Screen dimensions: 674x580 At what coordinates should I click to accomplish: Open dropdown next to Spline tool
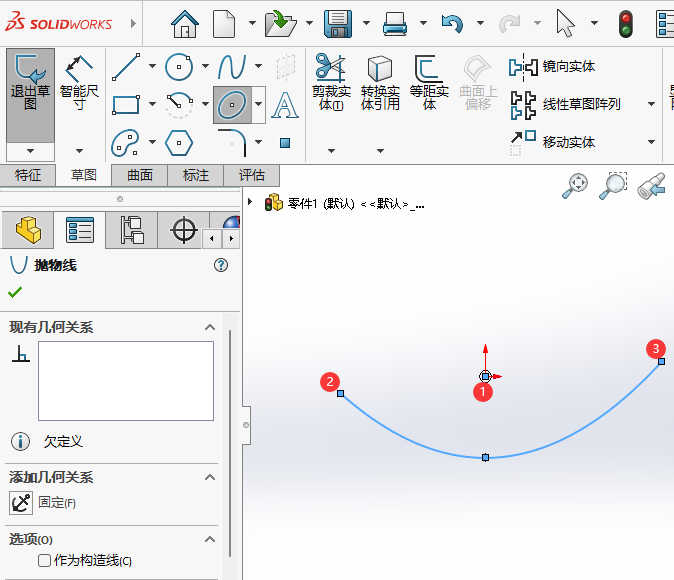(258, 66)
